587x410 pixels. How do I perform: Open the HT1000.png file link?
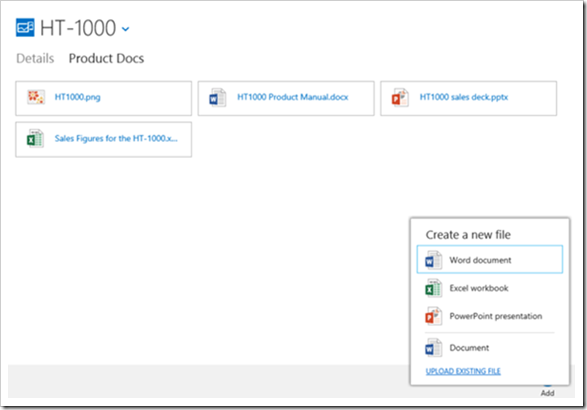coord(77,97)
